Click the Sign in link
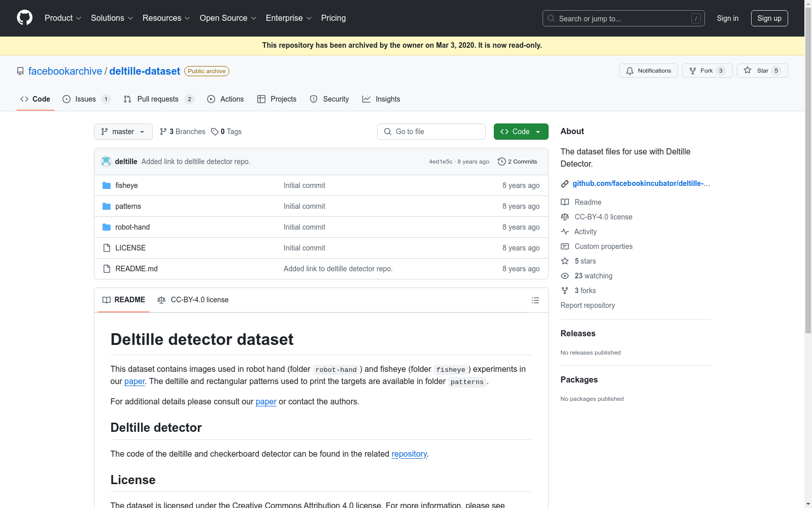Screen dimensions: 812x508 [x=727, y=18]
